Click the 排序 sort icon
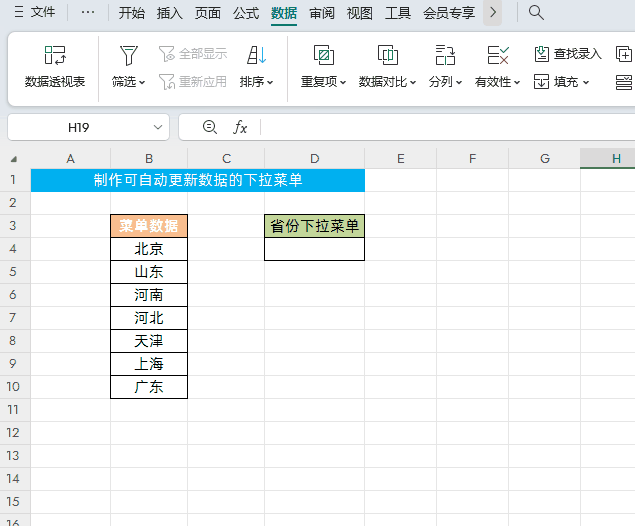Image resolution: width=635 pixels, height=526 pixels. click(257, 55)
